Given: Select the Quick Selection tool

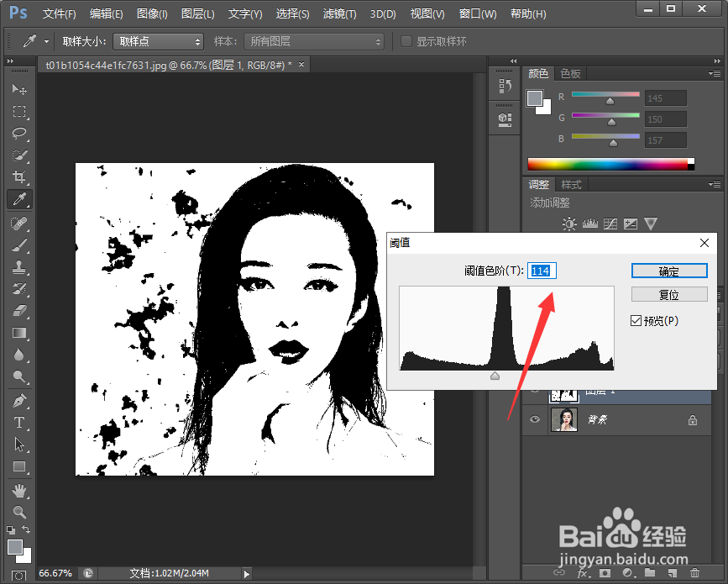Looking at the screenshot, I should (x=19, y=155).
